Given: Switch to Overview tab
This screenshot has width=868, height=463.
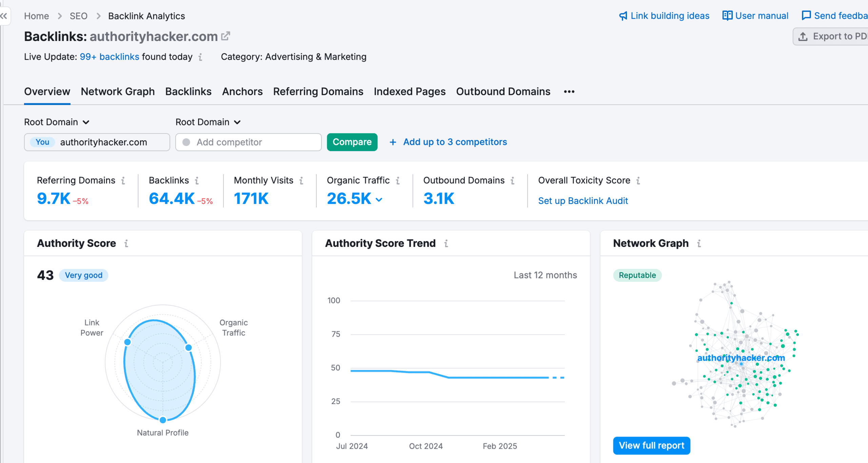Looking at the screenshot, I should (x=47, y=91).
